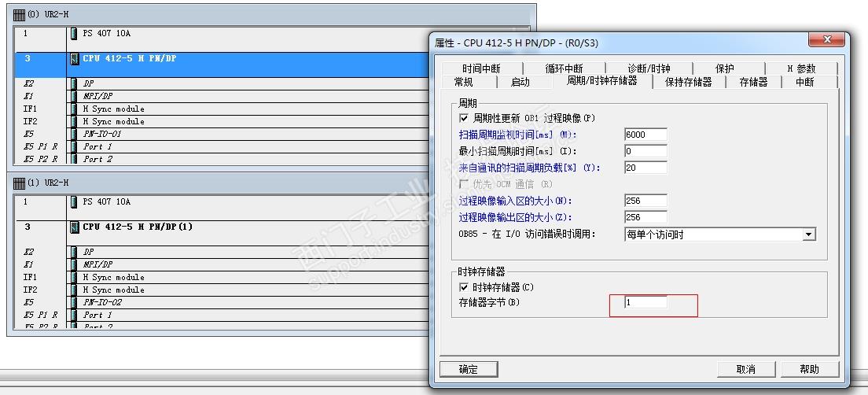Click the greyed 优先 OCM 通信 checkbox
868x395 pixels.
[464, 184]
